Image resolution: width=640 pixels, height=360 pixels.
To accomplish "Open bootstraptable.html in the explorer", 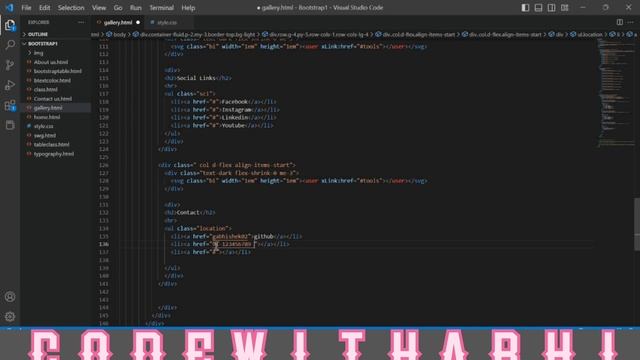I will click(x=58, y=71).
